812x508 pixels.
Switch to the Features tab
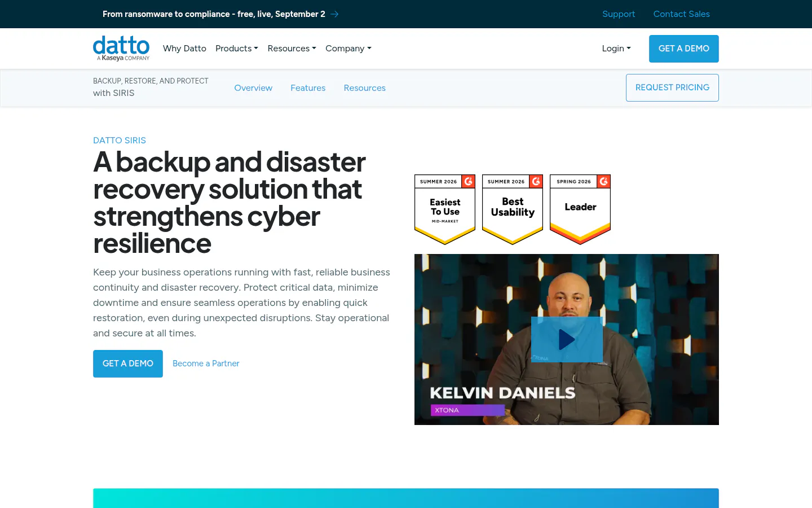pyautogui.click(x=308, y=88)
